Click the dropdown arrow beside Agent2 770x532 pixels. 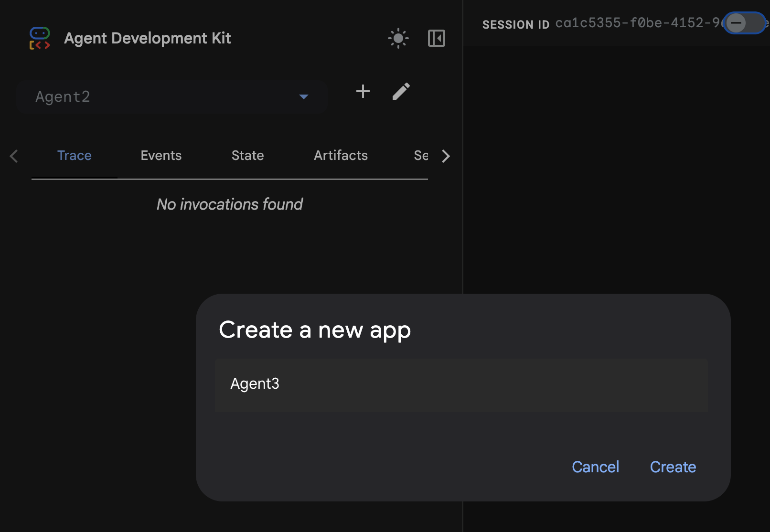click(304, 96)
